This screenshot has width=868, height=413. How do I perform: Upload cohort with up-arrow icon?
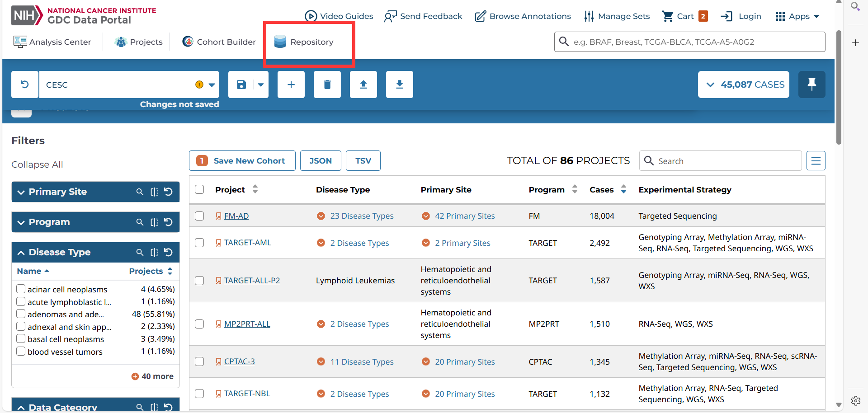coord(363,84)
